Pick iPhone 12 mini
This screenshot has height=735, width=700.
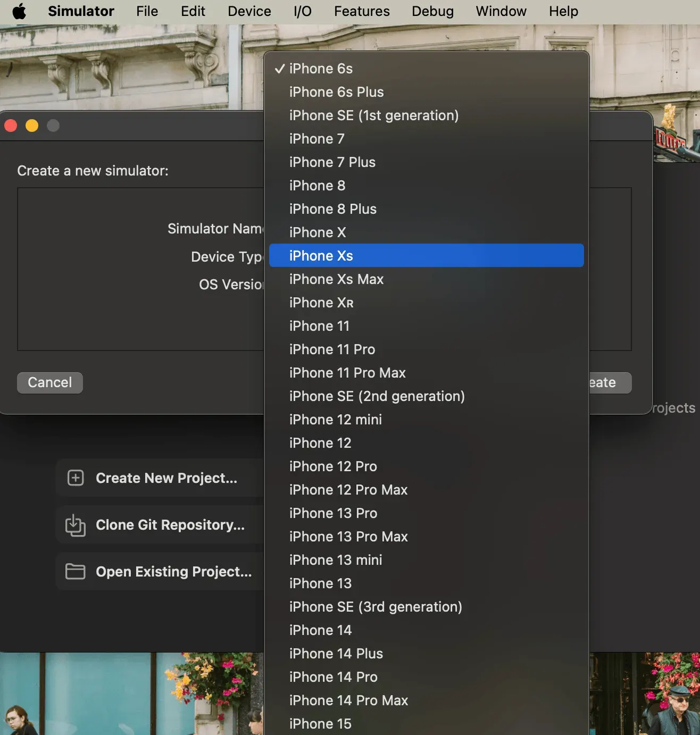pos(427,420)
